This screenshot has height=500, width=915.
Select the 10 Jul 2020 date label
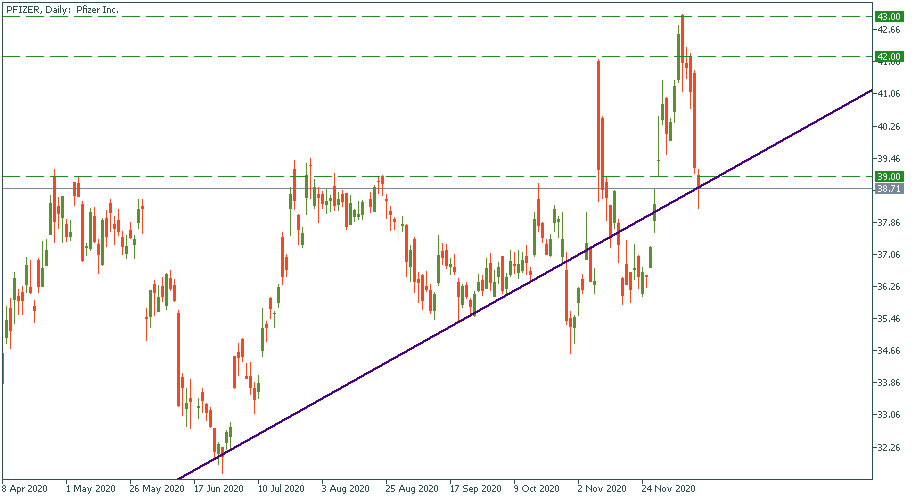pos(281,490)
